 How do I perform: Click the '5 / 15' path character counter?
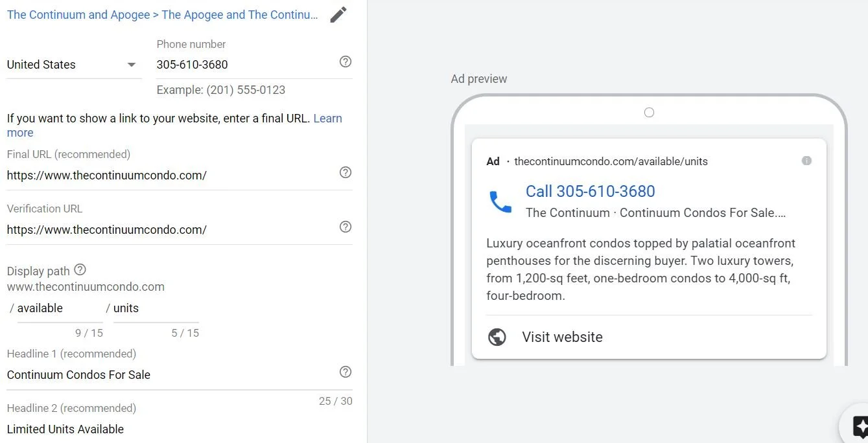185,333
